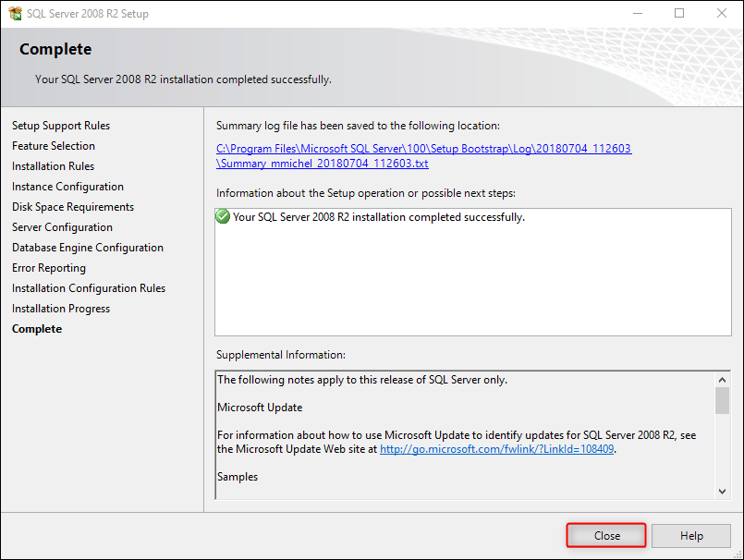The image size is (744, 560).
Task: Click the 'Summary log file has been saved' label
Action: point(358,126)
